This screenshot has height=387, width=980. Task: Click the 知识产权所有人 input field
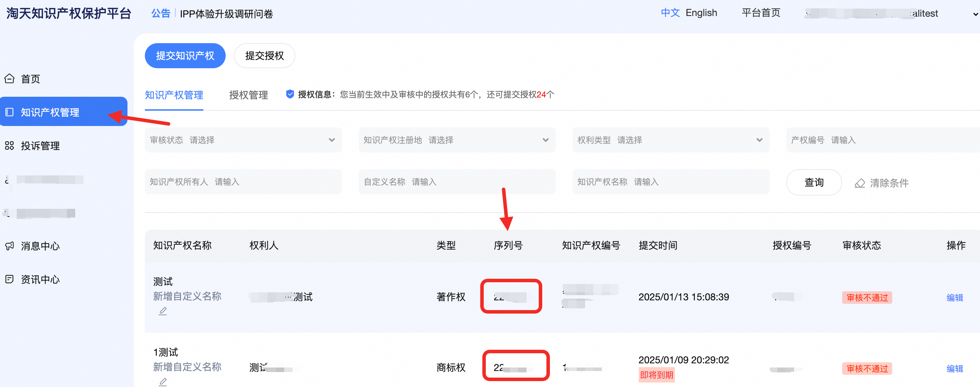[x=243, y=182]
